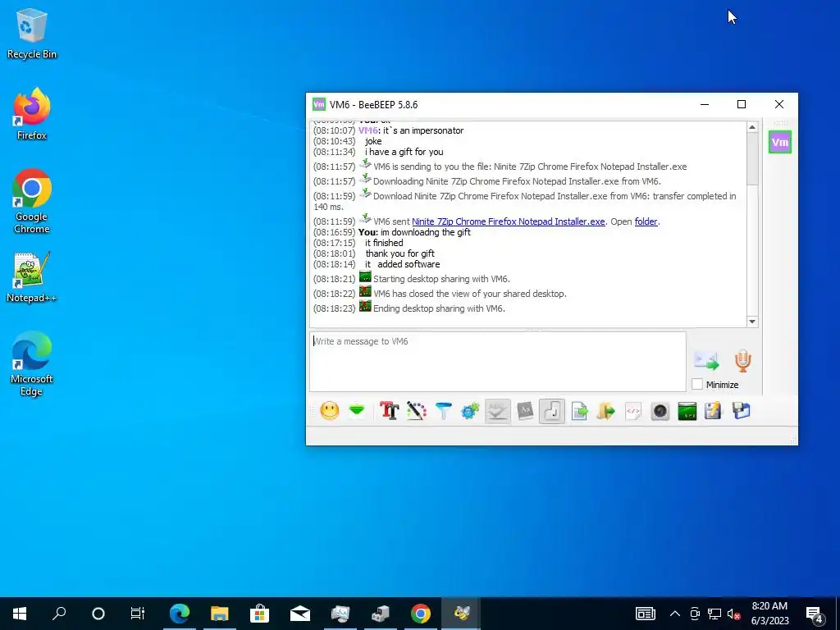Enable the Minimize checkbox
This screenshot has width=840, height=630.
pyautogui.click(x=697, y=384)
